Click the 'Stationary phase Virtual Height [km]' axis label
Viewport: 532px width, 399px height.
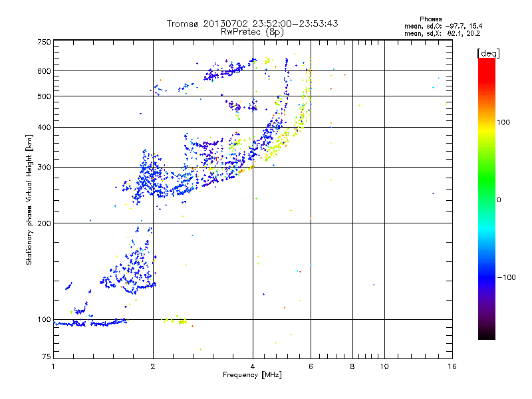pos(29,200)
